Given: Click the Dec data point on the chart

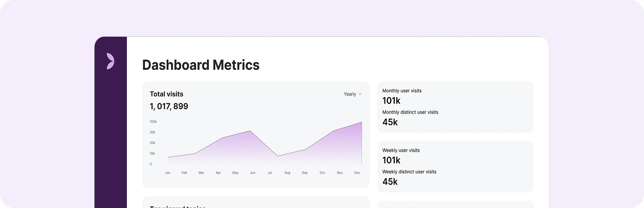Looking at the screenshot, I should tap(361, 122).
